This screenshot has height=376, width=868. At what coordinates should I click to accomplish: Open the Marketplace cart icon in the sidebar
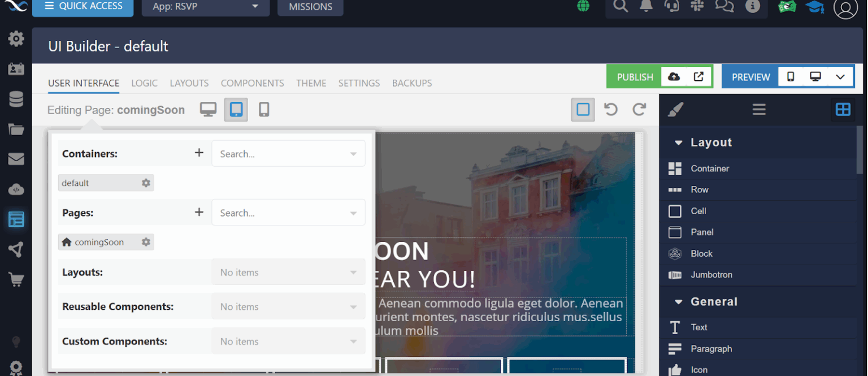(x=15, y=279)
